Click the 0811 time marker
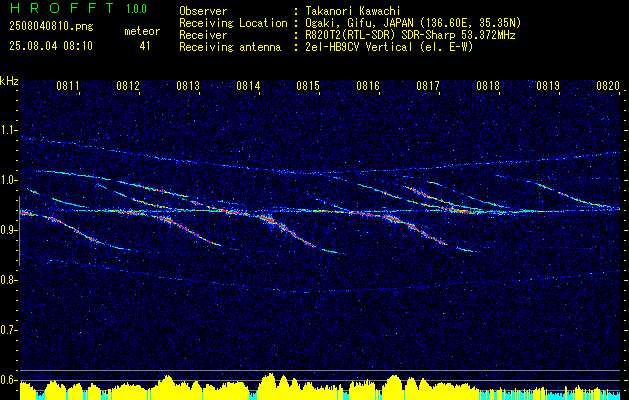629x400 pixels. coord(68,85)
